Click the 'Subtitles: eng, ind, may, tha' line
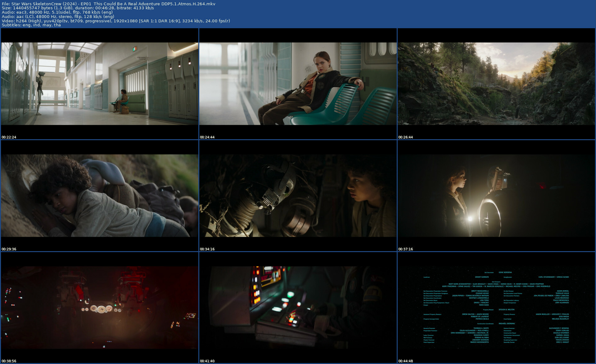This screenshot has width=596, height=364. coord(31,25)
